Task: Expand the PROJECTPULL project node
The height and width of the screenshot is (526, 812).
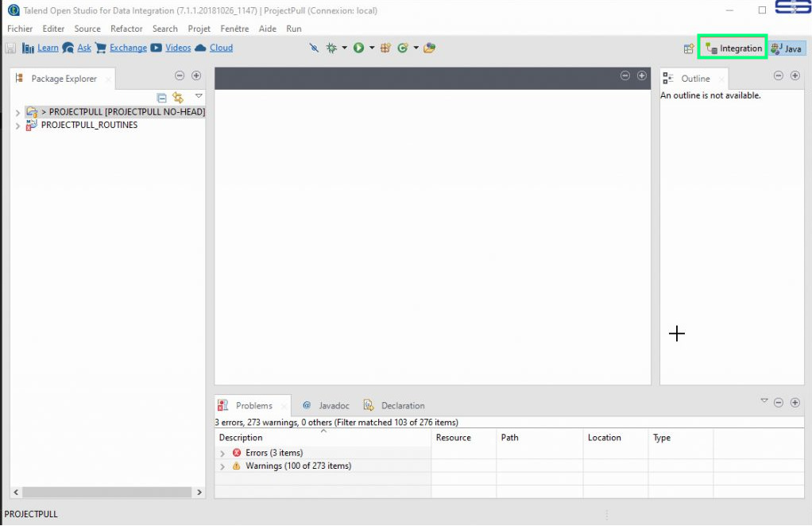Action: coord(17,112)
